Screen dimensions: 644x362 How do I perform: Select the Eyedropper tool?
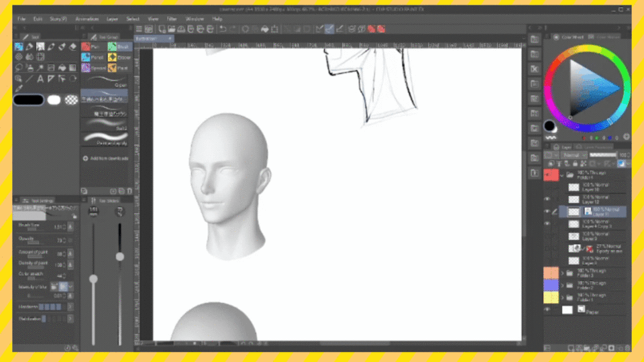19,88
